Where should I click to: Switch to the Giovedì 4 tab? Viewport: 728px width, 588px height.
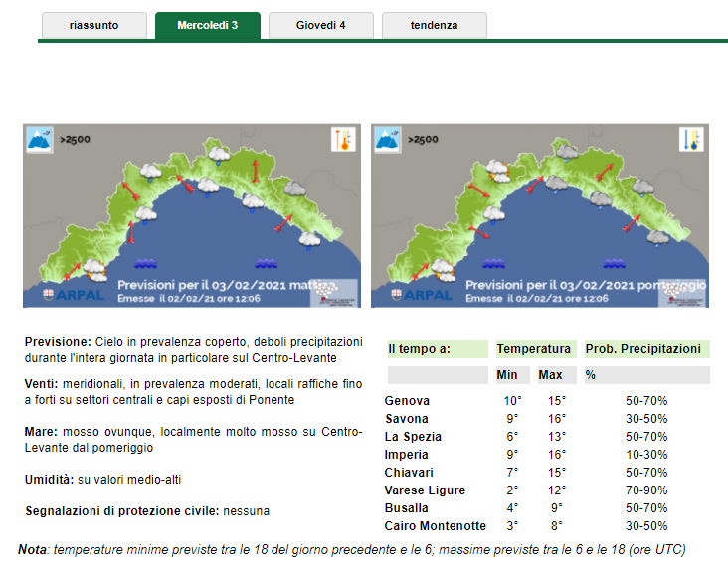click(320, 26)
